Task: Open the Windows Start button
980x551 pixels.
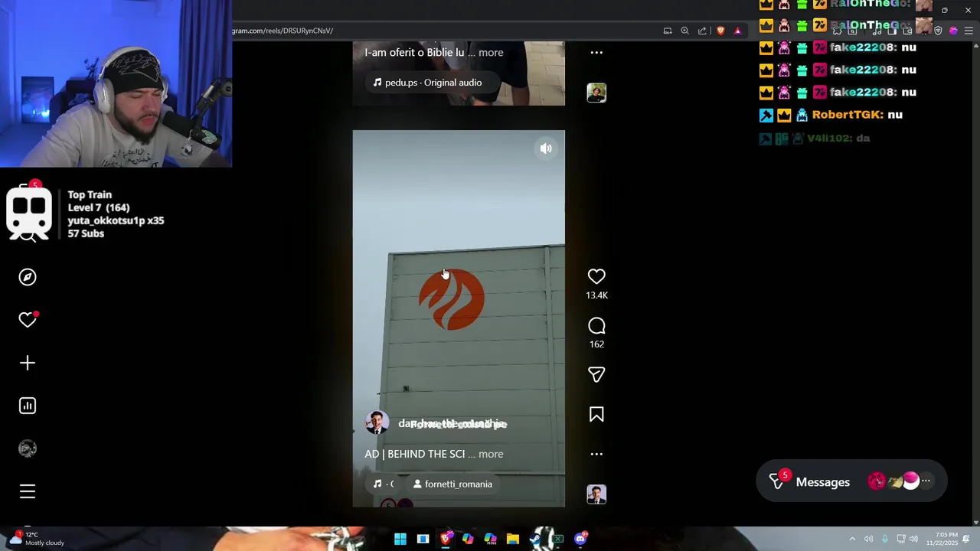Action: pyautogui.click(x=400, y=539)
